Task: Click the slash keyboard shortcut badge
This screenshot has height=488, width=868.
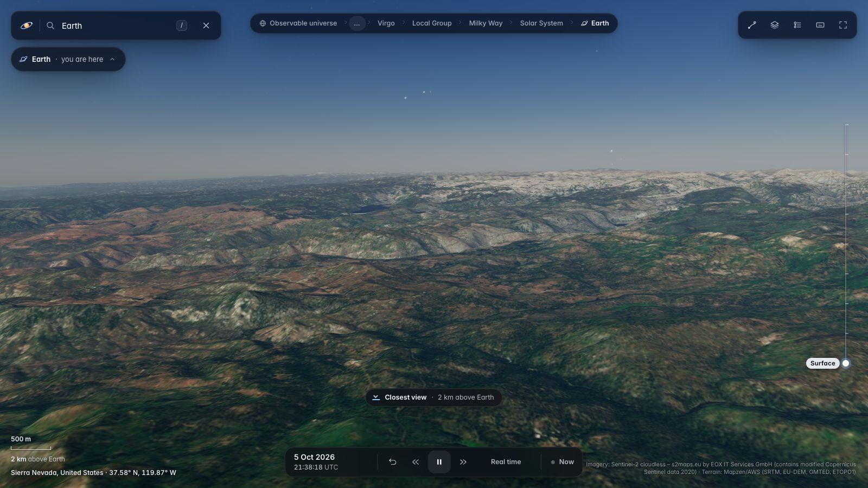Action: [182, 25]
